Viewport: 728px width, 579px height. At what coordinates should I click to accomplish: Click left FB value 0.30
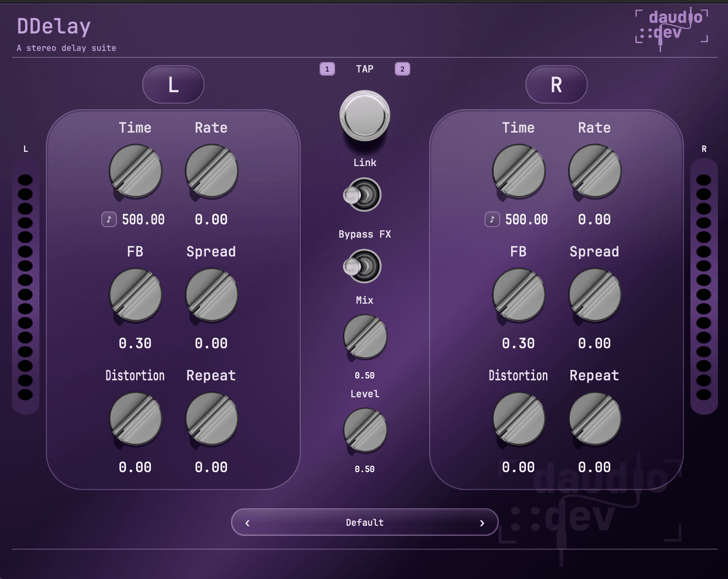135,343
